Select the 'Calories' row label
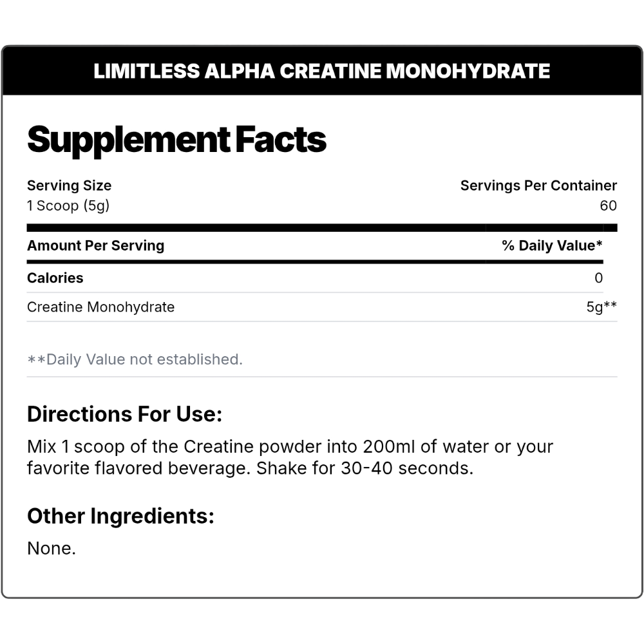The height and width of the screenshot is (644, 644). (55, 278)
